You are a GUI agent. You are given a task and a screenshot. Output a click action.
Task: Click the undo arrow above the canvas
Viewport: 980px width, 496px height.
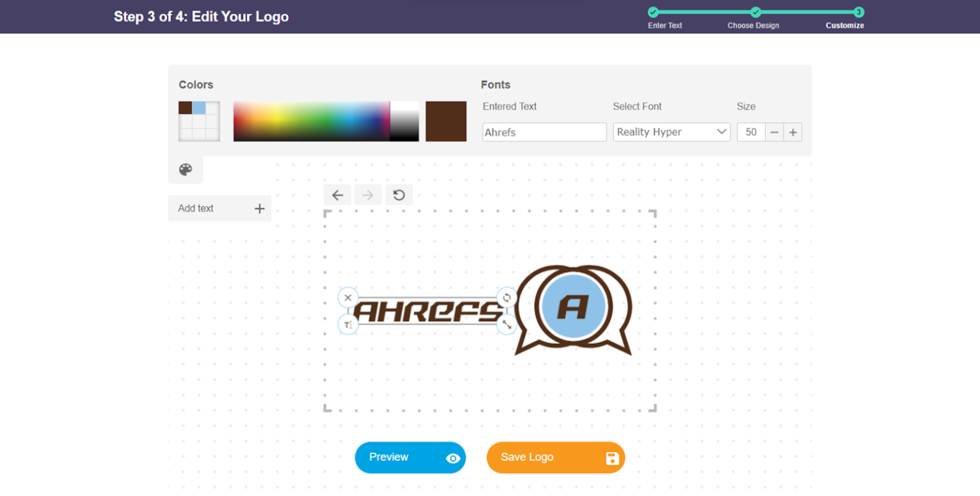pyautogui.click(x=337, y=194)
